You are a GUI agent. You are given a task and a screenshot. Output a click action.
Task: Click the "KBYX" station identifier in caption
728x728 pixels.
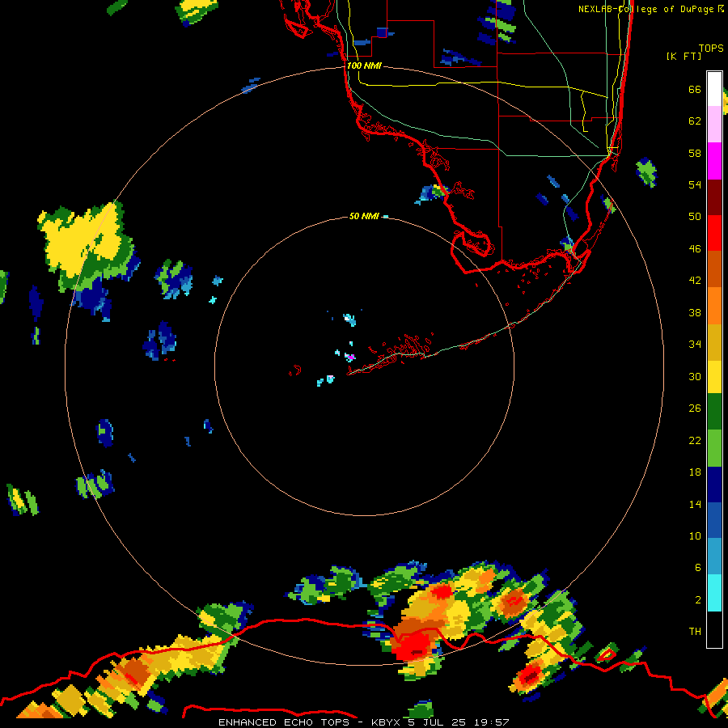386,722
